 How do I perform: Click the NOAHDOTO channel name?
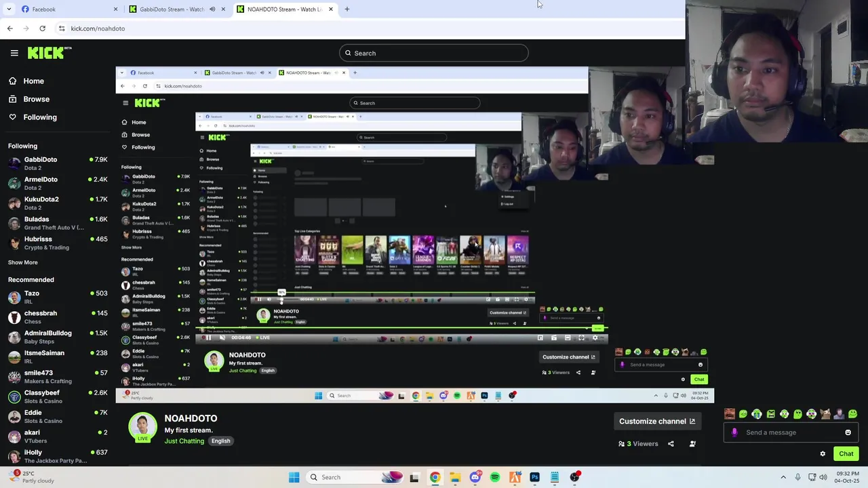pyautogui.click(x=191, y=418)
